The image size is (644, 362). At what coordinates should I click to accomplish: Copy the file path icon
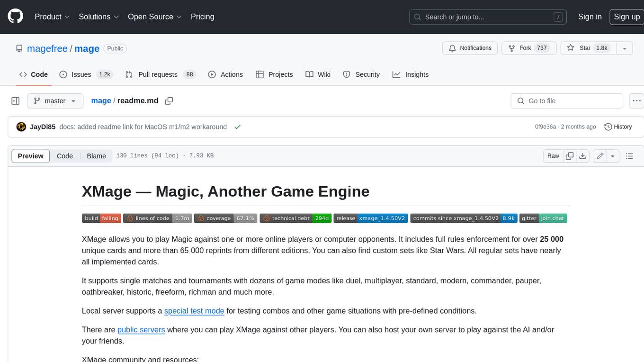(169, 101)
